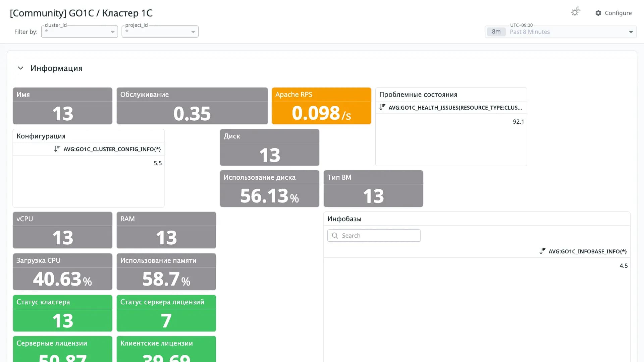The height and width of the screenshot is (362, 644).
Task: Toggle the light/dark theme icon
Action: click(576, 12)
